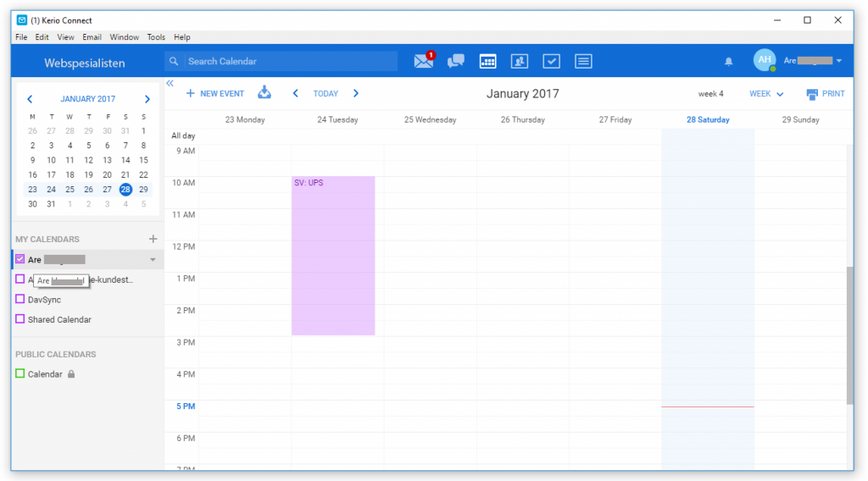Click the TODAY button
The image size is (868, 481).
[x=325, y=94]
